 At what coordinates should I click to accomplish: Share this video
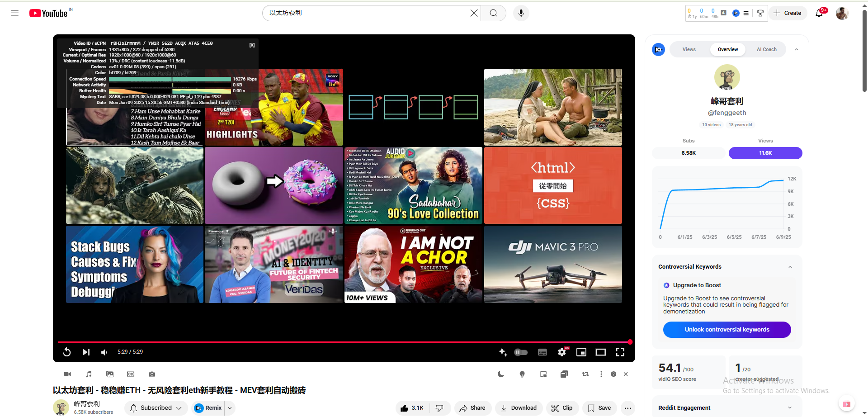pos(472,408)
